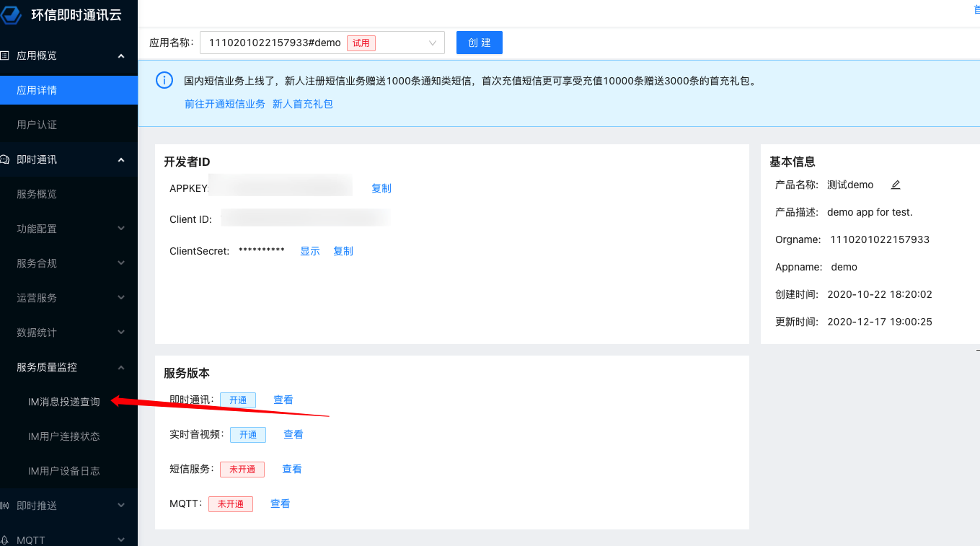
Task: Click 开通 badge for 实时音视频
Action: coord(248,434)
